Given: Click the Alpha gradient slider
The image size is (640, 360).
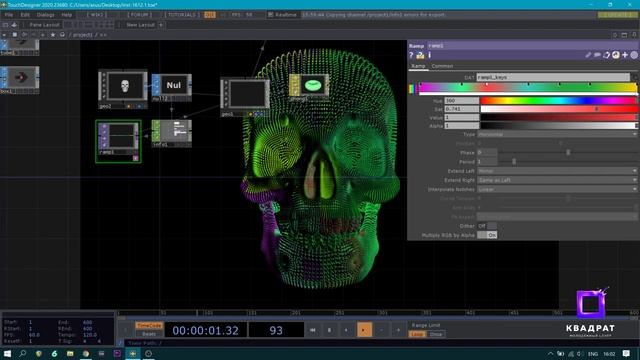Looking at the screenshot, I should 558,126.
